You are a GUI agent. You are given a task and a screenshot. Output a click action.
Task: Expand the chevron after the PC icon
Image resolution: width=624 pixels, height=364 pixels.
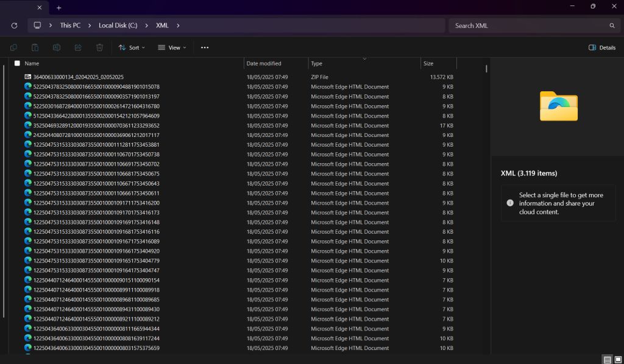coord(51,26)
